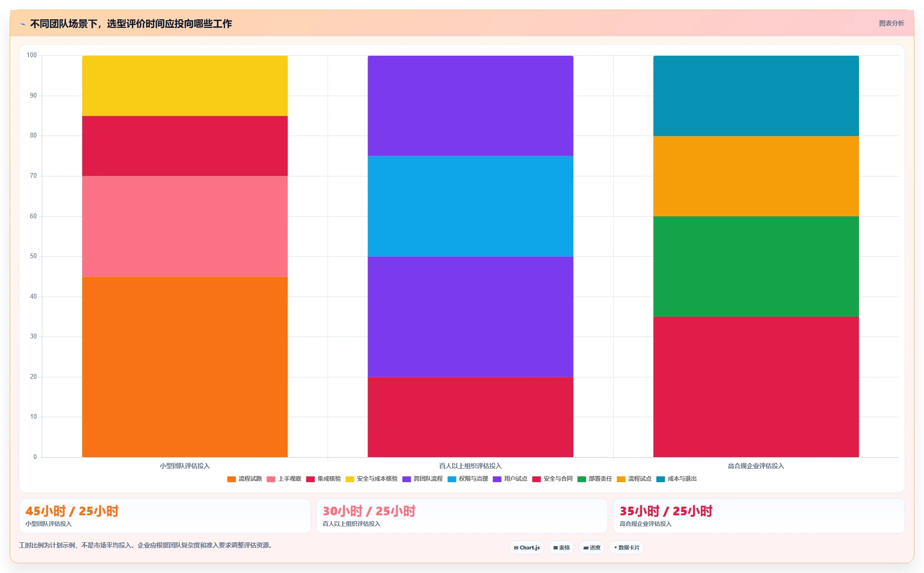Image resolution: width=924 pixels, height=573 pixels.
Task: Select the topmost purple segment of 百人以上组织评估投入
Action: coord(470,106)
